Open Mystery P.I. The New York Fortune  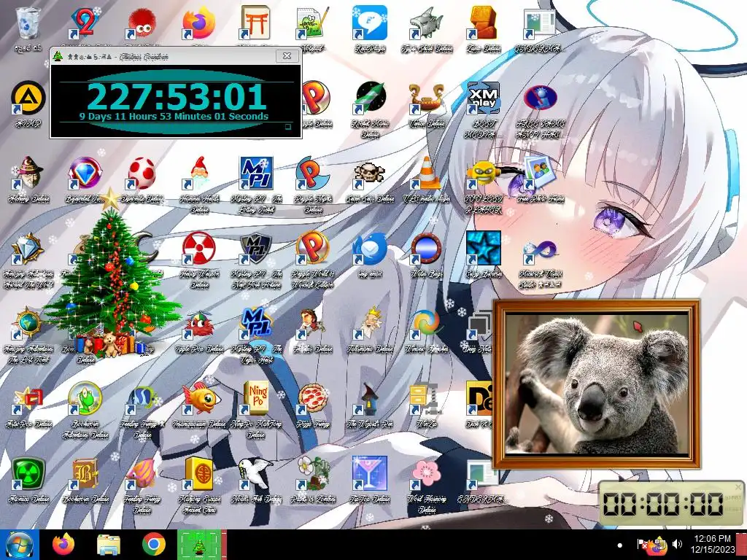tap(256, 248)
